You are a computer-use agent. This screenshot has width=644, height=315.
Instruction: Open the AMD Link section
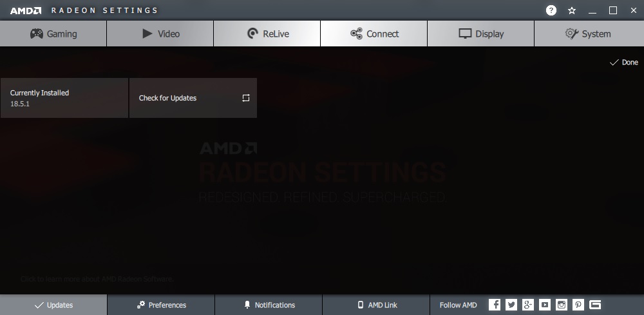coord(376,305)
